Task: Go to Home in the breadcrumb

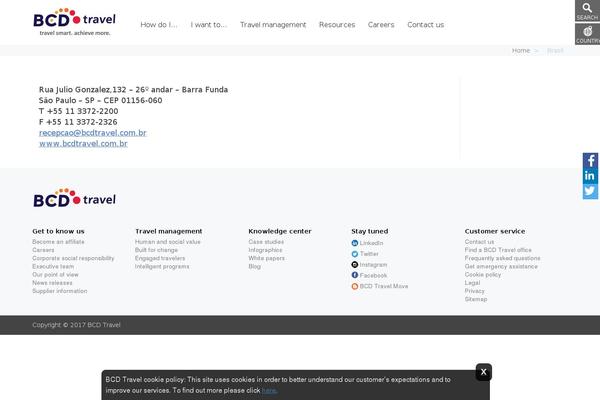Action: point(521,51)
